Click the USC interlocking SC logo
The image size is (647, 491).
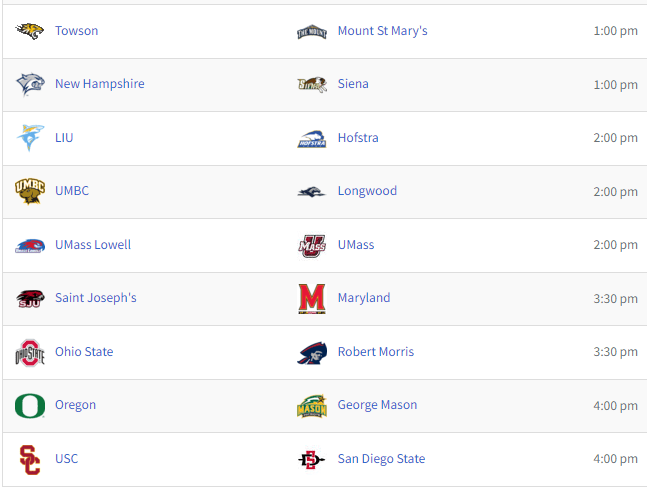coord(30,460)
